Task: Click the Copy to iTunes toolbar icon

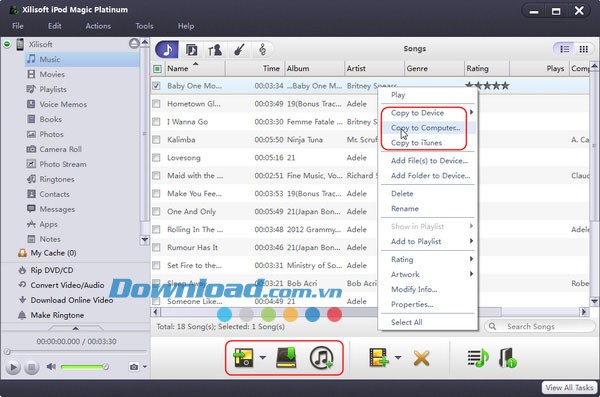Action: click(321, 358)
